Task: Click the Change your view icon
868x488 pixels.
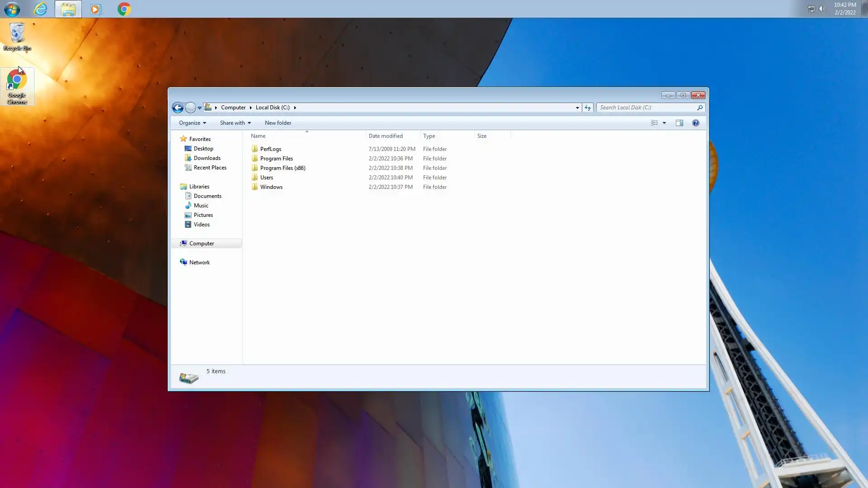Action: 654,123
